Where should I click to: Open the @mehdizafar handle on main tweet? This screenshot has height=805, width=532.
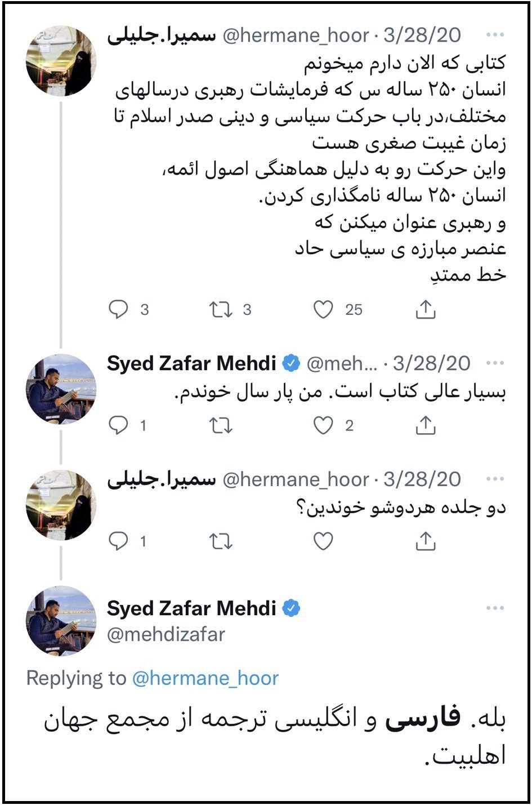click(166, 634)
